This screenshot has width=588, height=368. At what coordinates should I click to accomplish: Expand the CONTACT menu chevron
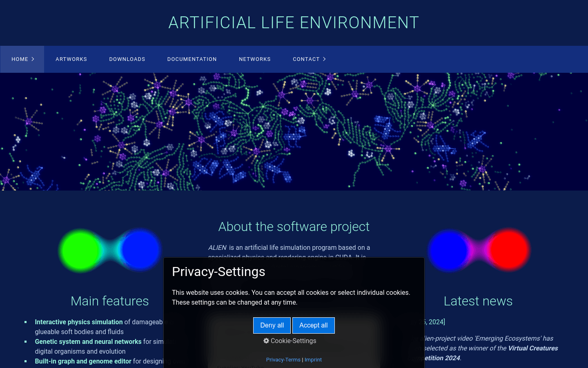point(325,59)
